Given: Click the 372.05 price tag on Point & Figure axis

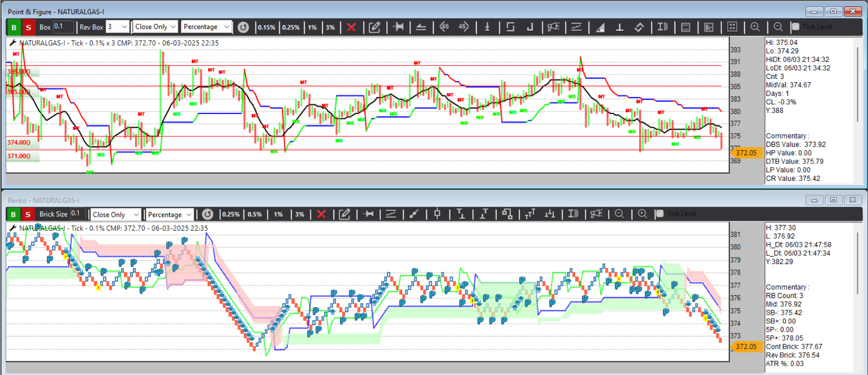Looking at the screenshot, I should [x=746, y=153].
